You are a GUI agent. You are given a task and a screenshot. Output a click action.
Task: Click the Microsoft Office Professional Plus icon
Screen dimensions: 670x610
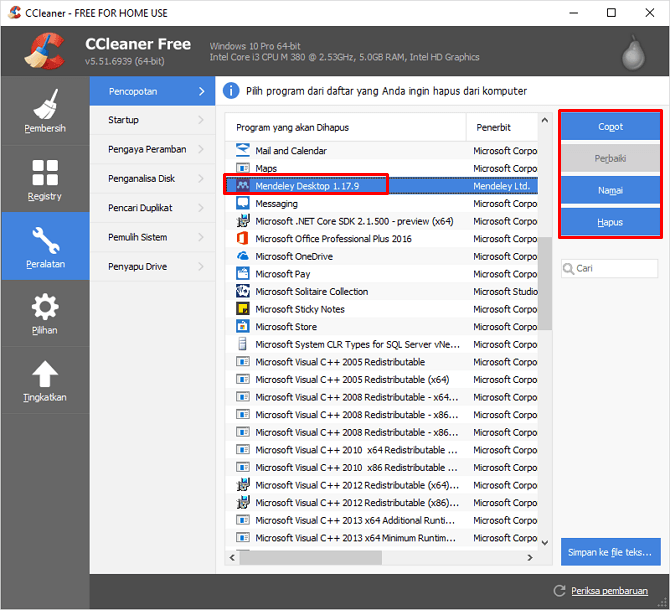[242, 239]
